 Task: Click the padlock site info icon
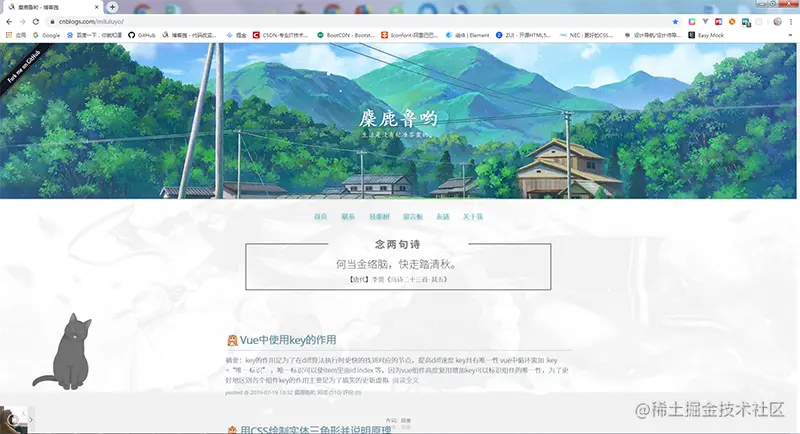pos(52,21)
